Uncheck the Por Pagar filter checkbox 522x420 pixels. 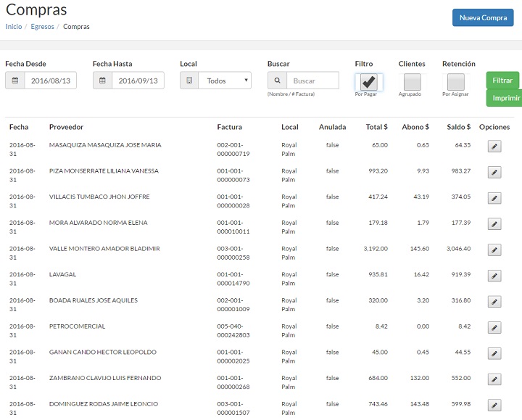pos(369,81)
